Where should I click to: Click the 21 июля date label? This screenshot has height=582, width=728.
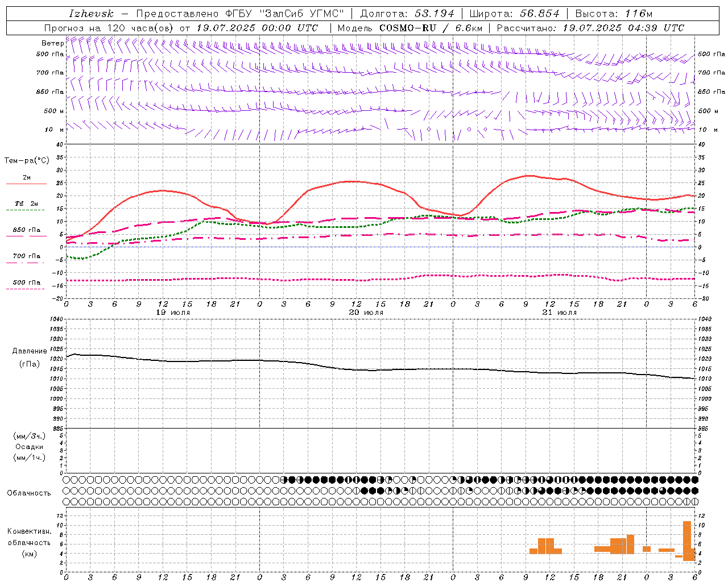point(559,313)
